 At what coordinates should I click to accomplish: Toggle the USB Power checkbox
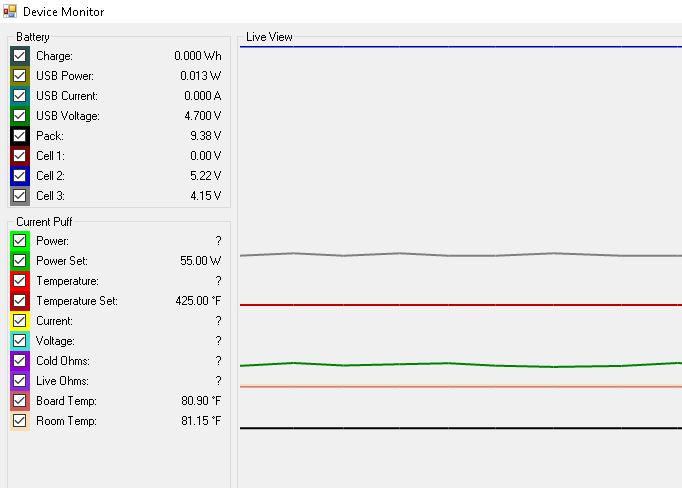coord(20,76)
